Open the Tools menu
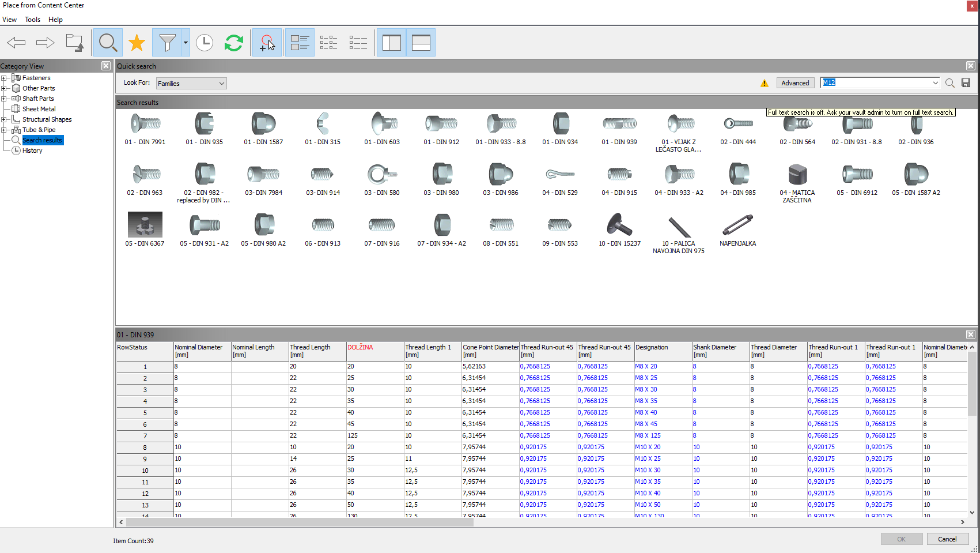 [32, 19]
